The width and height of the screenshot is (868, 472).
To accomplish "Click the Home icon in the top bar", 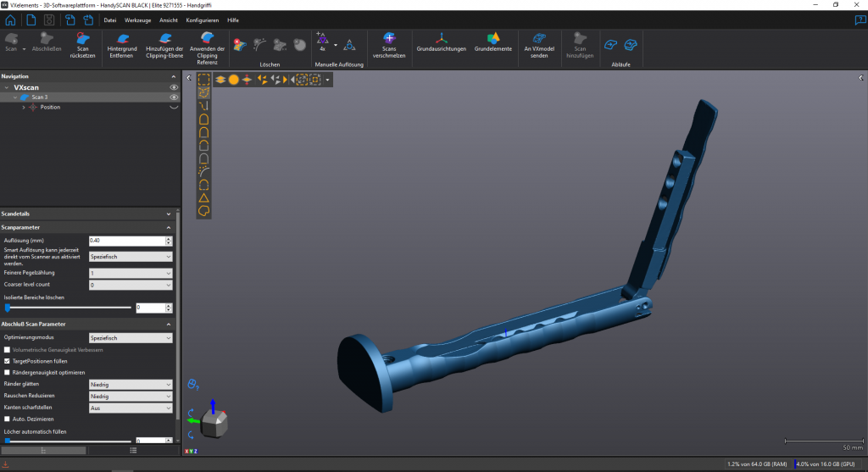I will tap(9, 19).
